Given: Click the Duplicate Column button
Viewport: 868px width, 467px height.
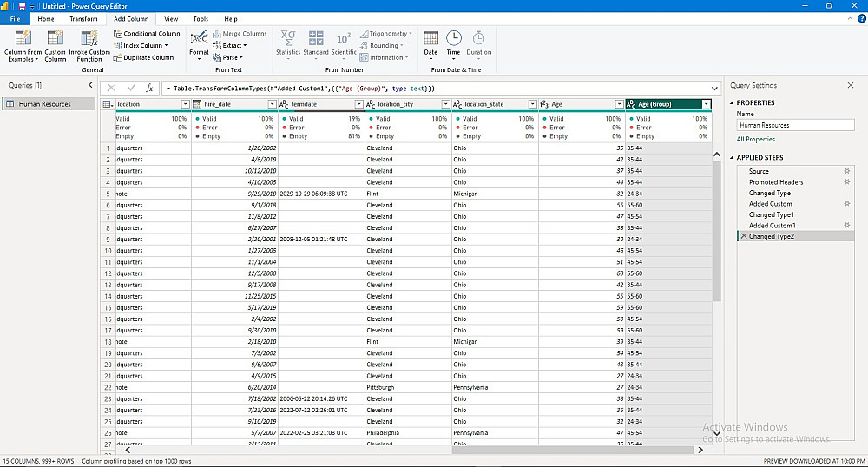Looking at the screenshot, I should pos(143,58).
